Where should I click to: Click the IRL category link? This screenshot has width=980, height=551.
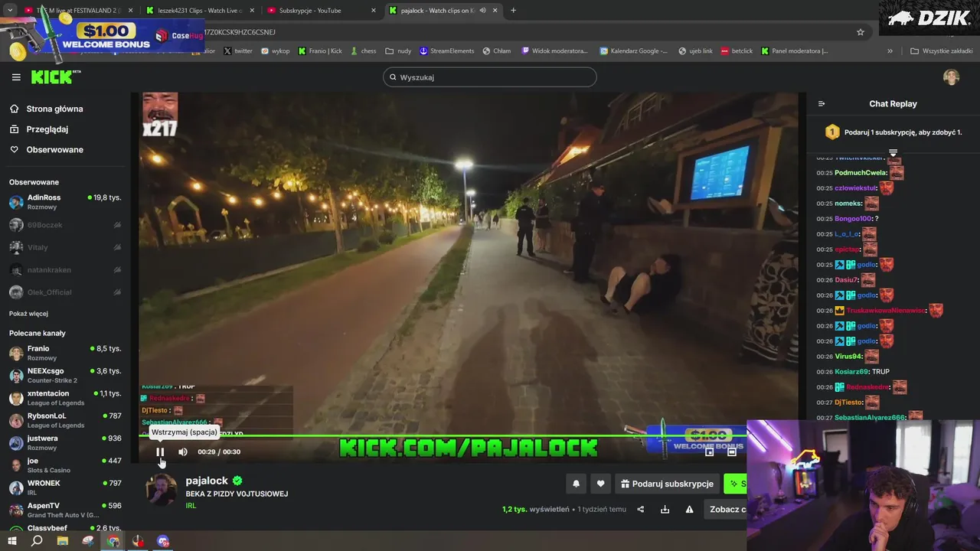191,506
